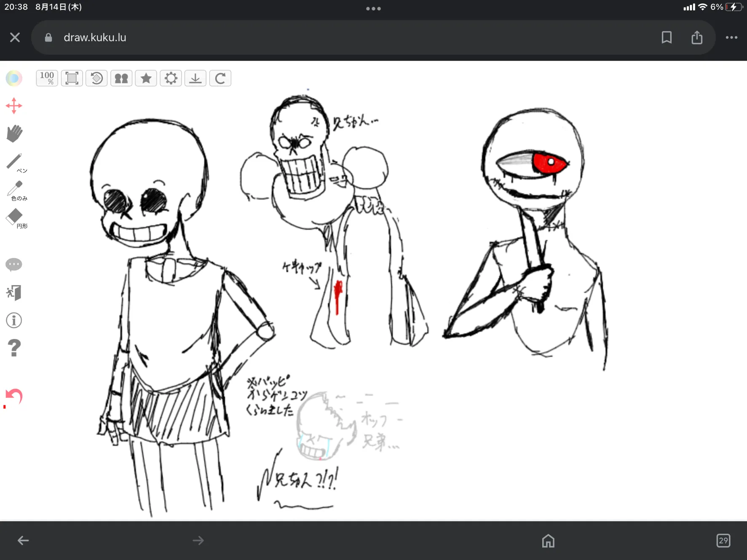Close the browser page with X
This screenshot has width=747, height=560.
point(15,38)
